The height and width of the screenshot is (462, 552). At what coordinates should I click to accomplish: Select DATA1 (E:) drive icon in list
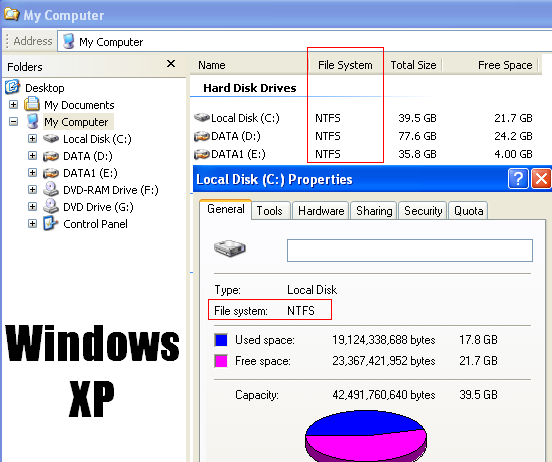pos(202,154)
